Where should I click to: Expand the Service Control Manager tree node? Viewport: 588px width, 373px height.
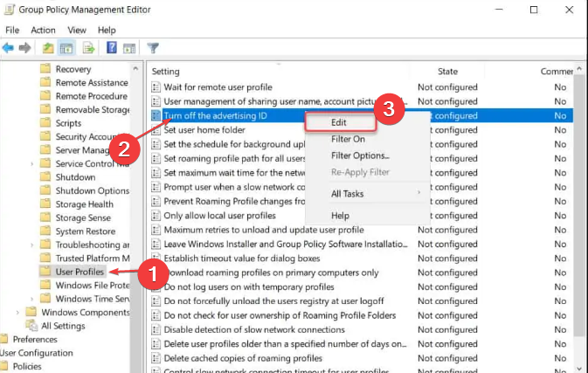point(31,164)
